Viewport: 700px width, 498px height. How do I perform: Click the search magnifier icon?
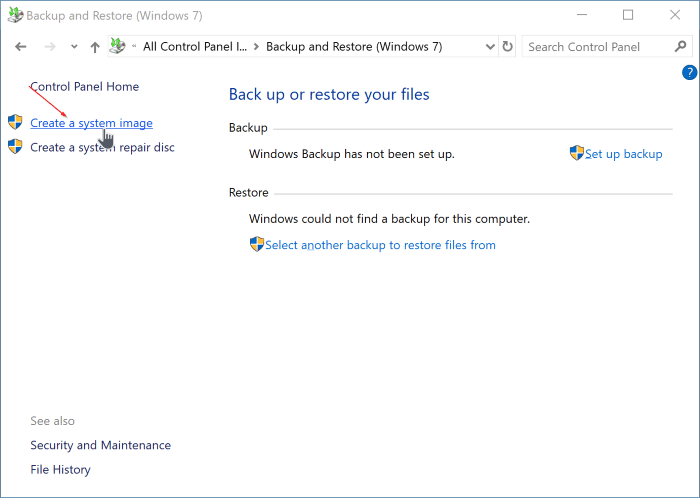[680, 46]
